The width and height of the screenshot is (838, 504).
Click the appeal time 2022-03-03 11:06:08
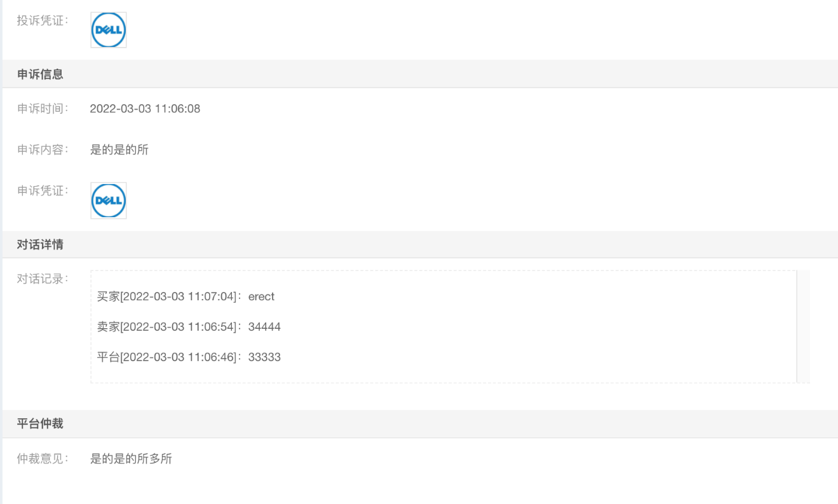pyautogui.click(x=145, y=109)
